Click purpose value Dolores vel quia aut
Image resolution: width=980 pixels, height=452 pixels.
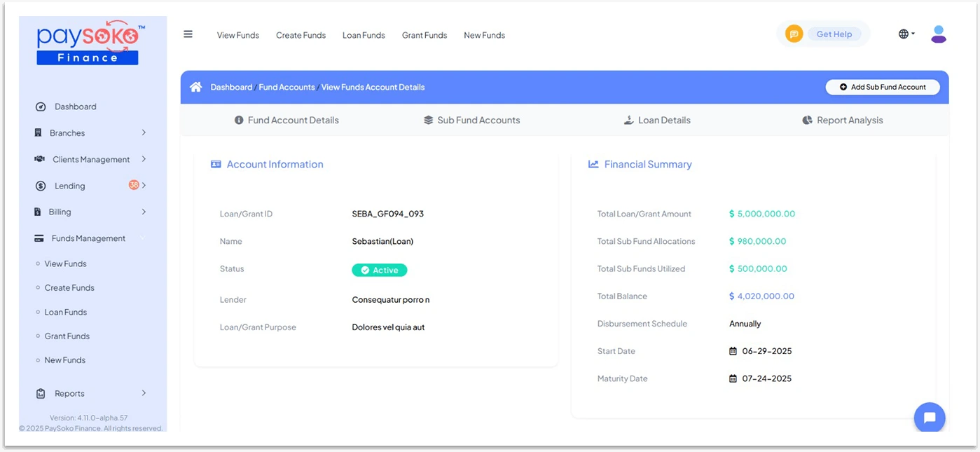click(388, 327)
